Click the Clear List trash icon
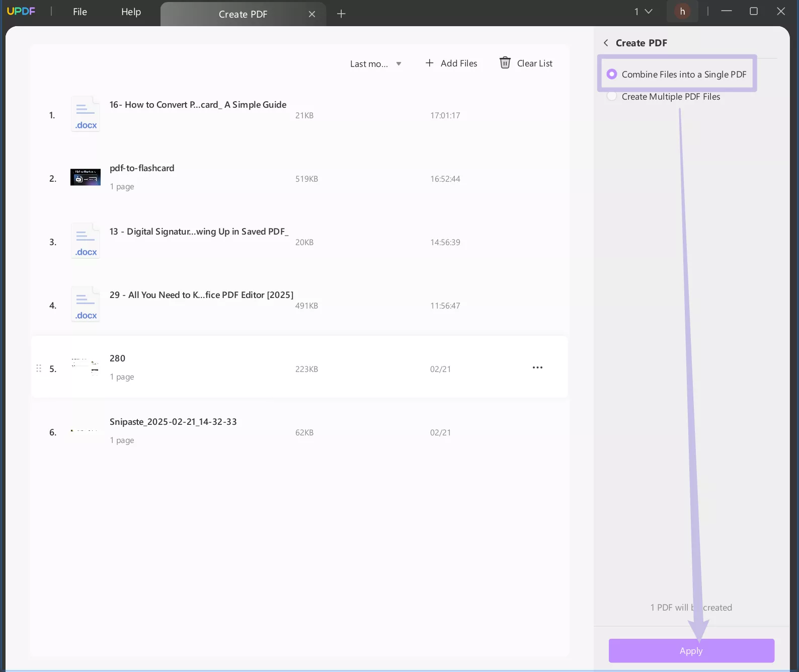Screen dimensions: 799x672 click(x=505, y=62)
